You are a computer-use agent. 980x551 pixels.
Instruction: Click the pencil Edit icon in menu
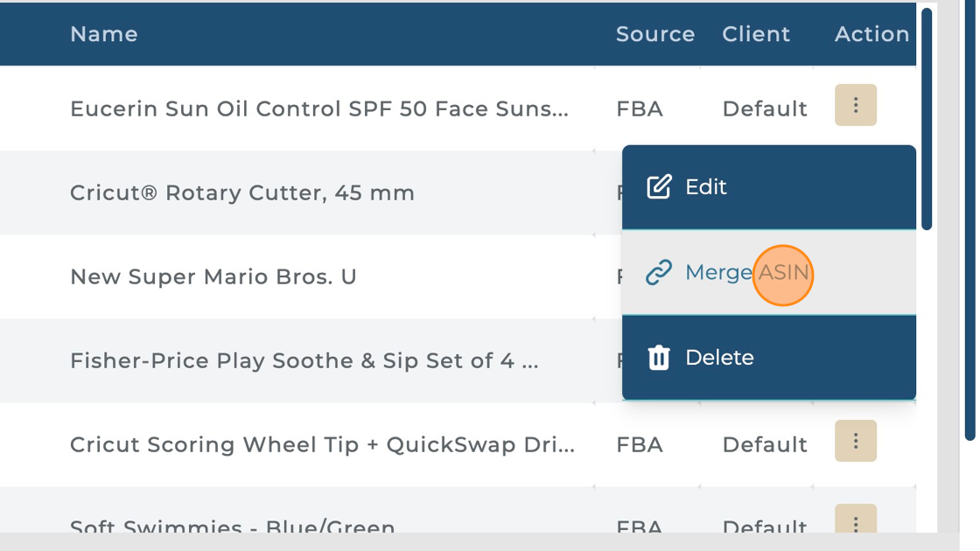658,186
